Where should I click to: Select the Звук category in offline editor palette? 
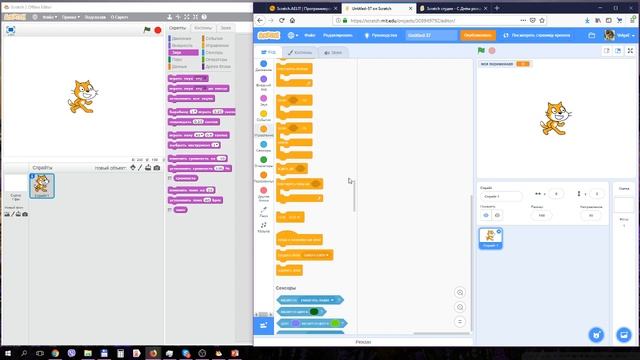click(x=184, y=52)
